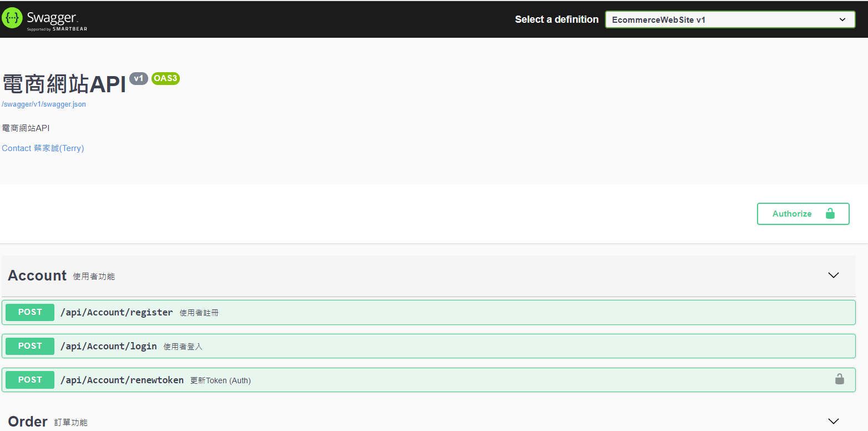868x431 pixels.
Task: Collapse the Order section chevron
Action: pyautogui.click(x=834, y=422)
